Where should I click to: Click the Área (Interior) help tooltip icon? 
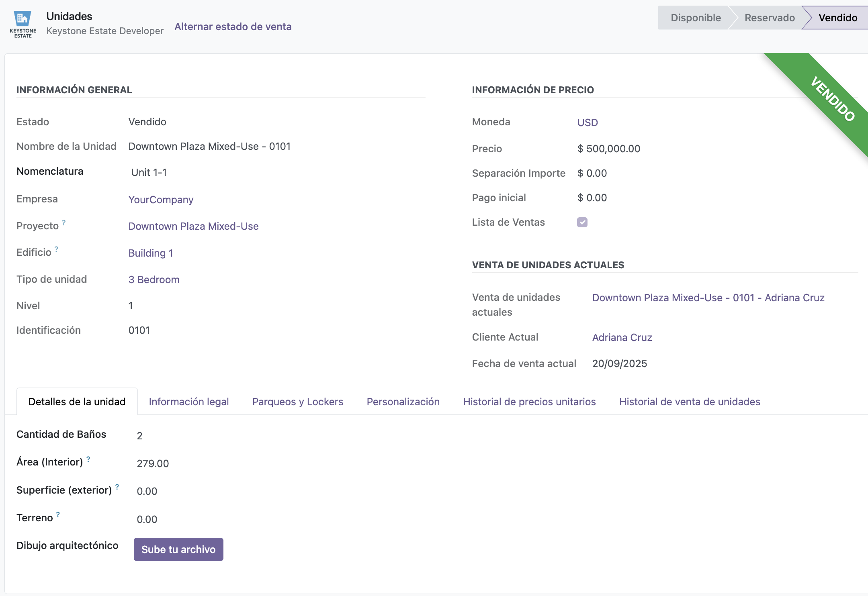coord(88,459)
